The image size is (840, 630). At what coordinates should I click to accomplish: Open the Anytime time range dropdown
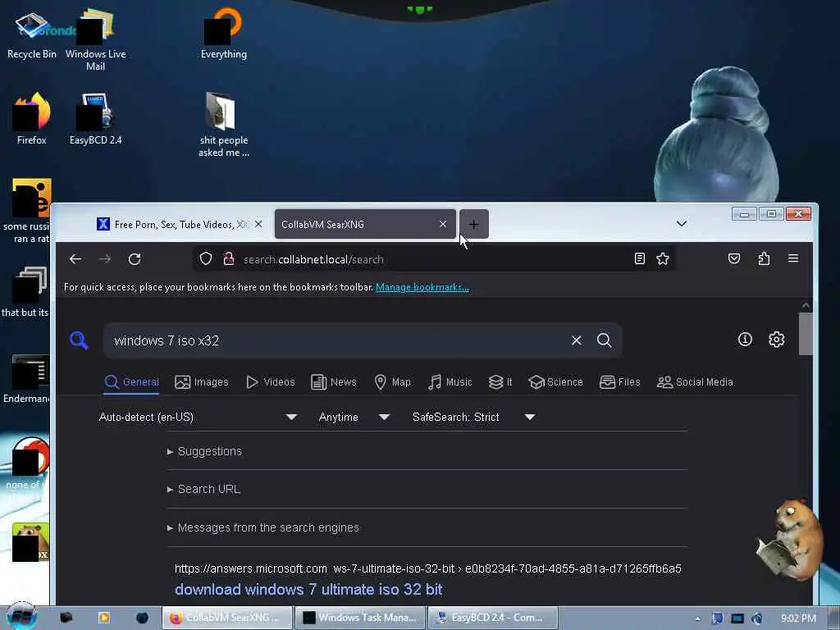point(354,417)
